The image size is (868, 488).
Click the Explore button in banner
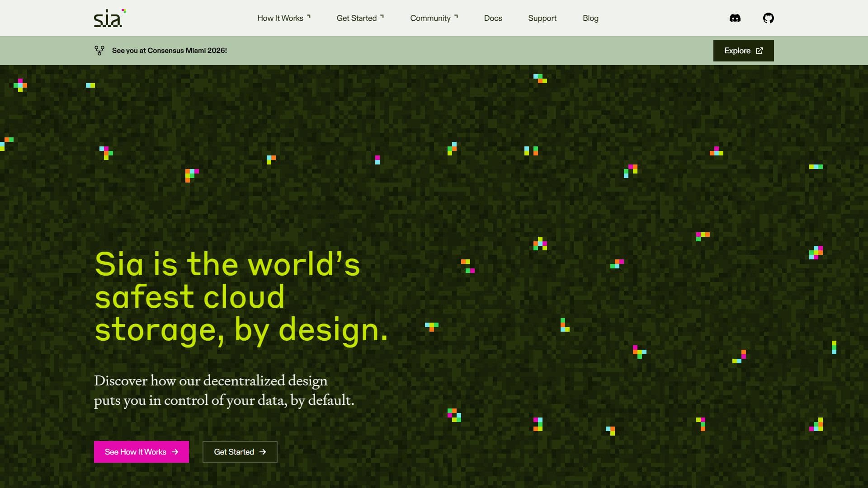pos(743,51)
